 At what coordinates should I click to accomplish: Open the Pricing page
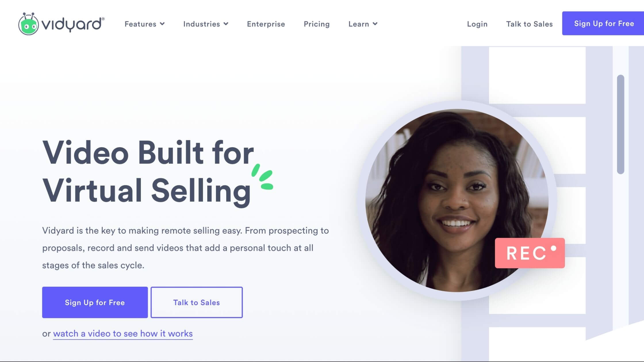(317, 24)
